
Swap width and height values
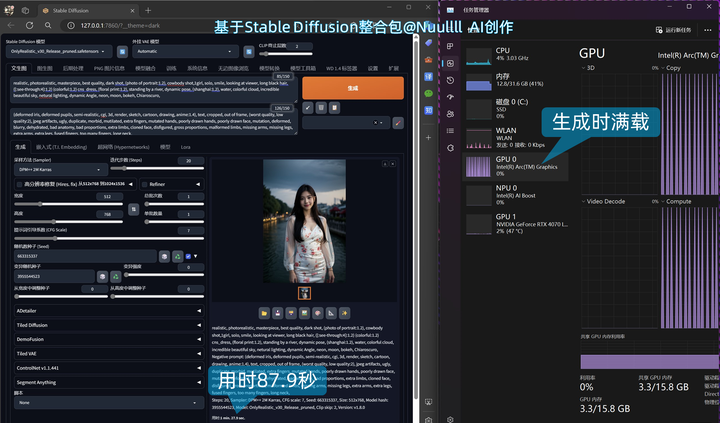(134, 209)
